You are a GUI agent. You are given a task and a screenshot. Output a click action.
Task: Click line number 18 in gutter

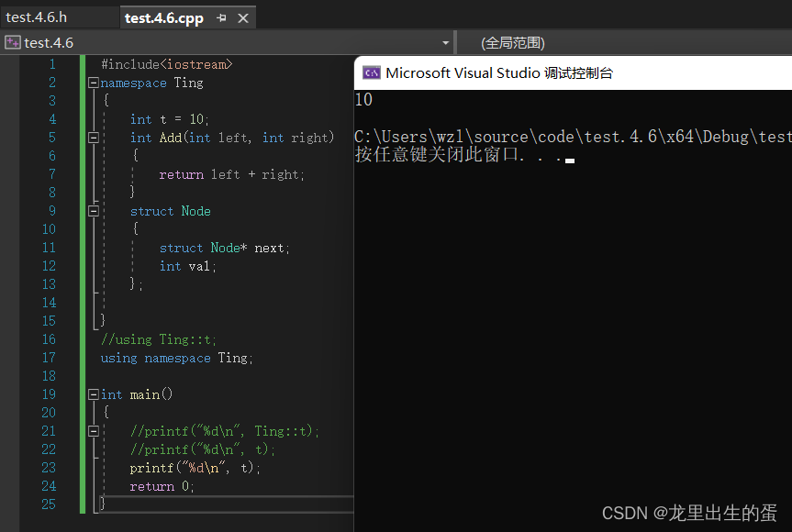pos(49,376)
